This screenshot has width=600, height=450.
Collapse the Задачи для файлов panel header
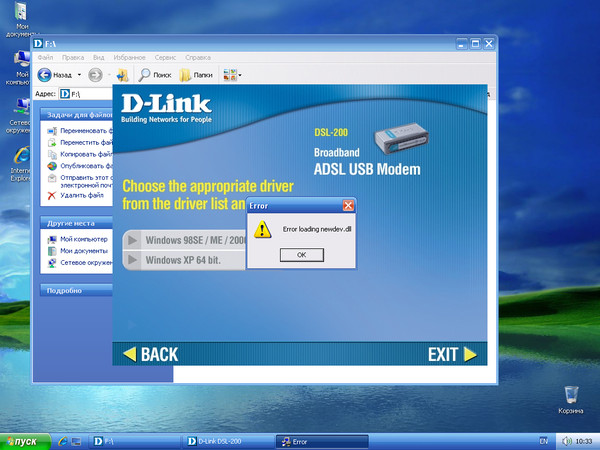[x=77, y=114]
